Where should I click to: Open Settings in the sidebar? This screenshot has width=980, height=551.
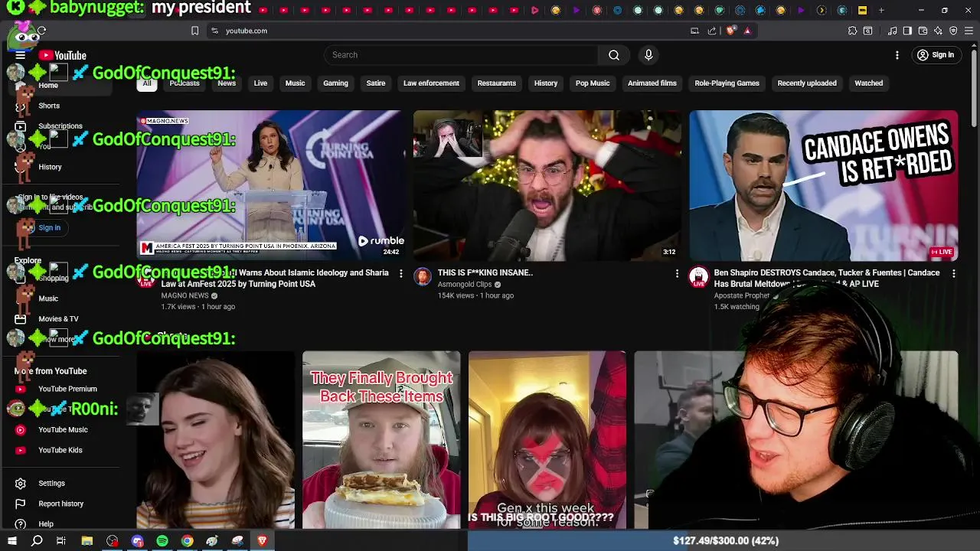click(x=51, y=484)
